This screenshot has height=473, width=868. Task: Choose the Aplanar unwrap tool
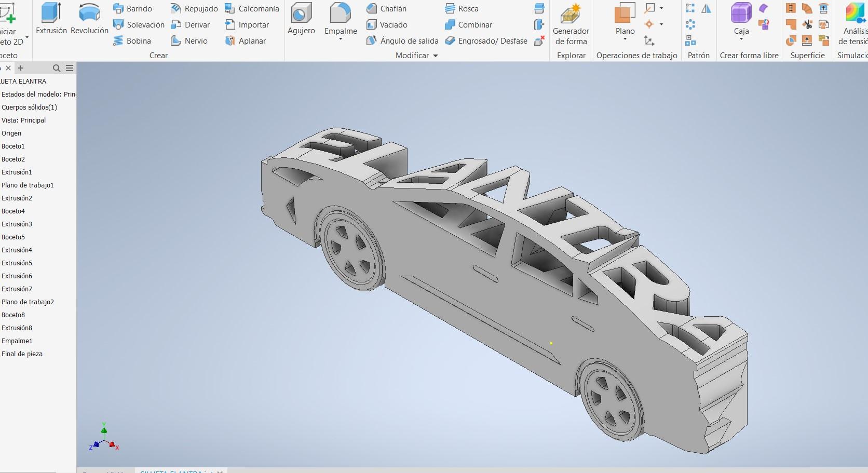click(x=245, y=41)
